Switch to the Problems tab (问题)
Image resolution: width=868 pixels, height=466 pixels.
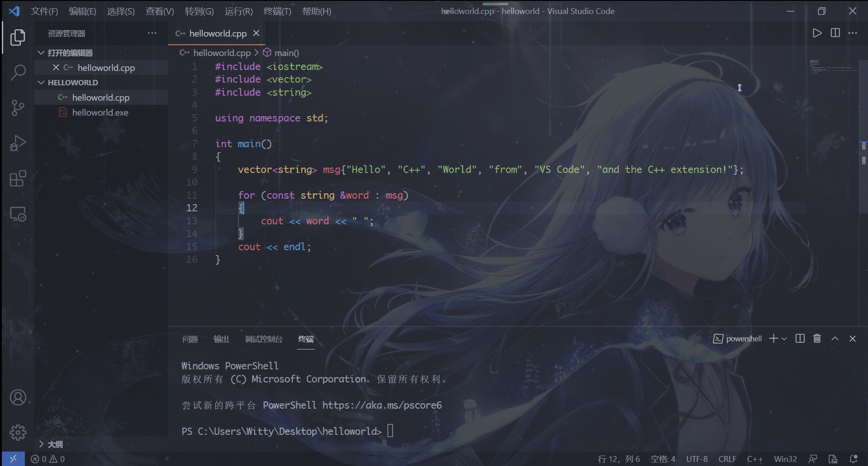click(190, 339)
